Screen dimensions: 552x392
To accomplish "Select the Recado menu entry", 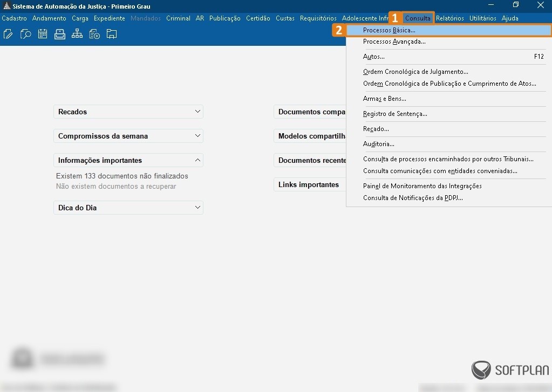I will (448, 129).
